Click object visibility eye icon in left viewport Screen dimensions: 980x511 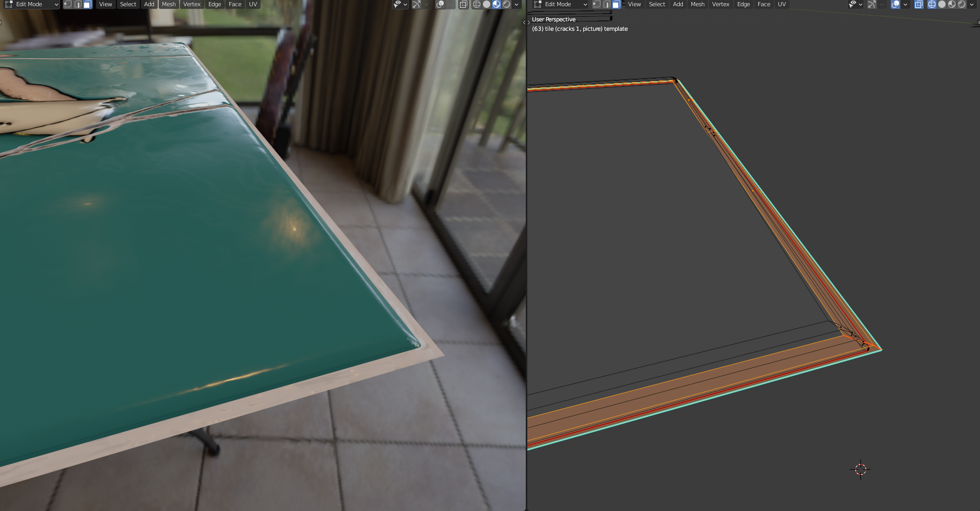click(397, 4)
